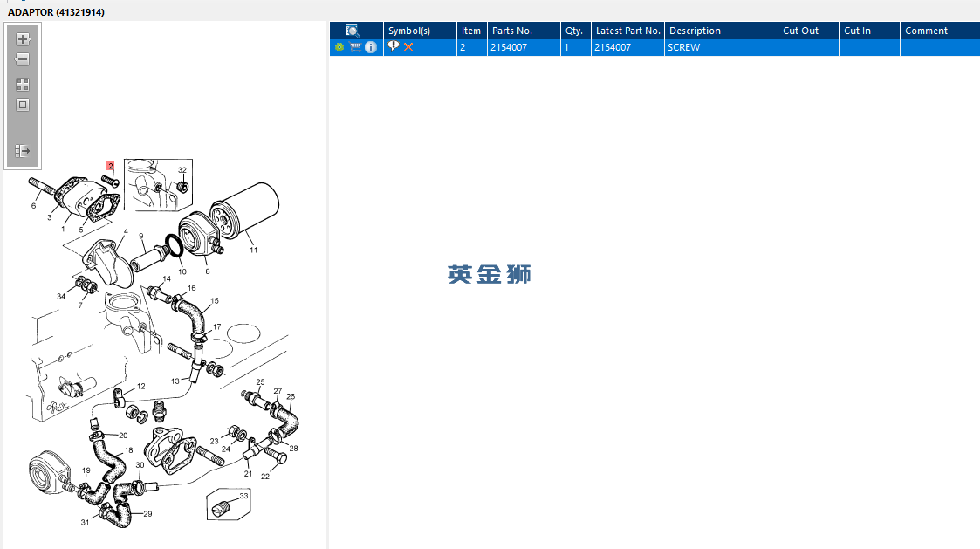980x549 pixels.
Task: Click highlighted callout 2 in diagram
Action: [x=111, y=166]
